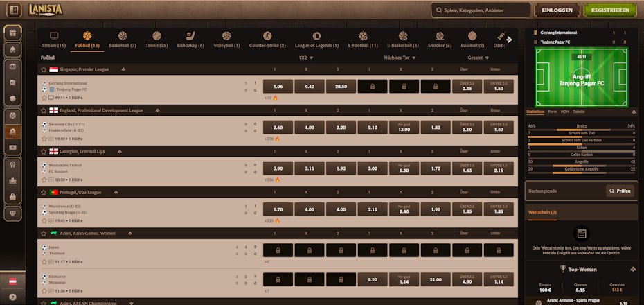This screenshot has width=644, height=305.
Task: Favorite the Portugal U23 League star
Action: 44,193
